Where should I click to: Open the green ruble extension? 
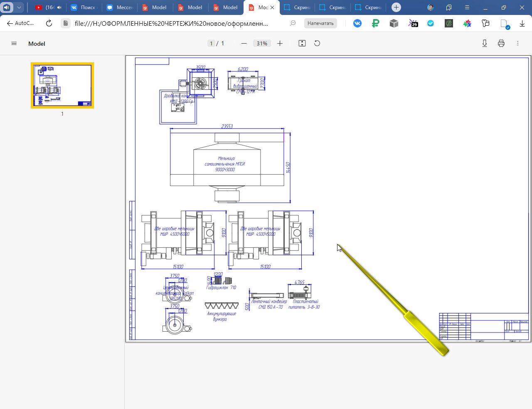point(376,23)
